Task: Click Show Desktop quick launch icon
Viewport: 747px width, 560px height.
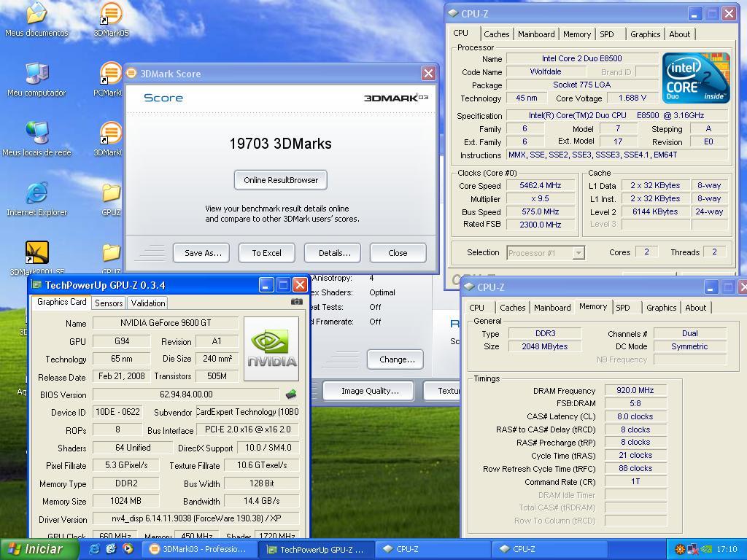Action: [111, 549]
